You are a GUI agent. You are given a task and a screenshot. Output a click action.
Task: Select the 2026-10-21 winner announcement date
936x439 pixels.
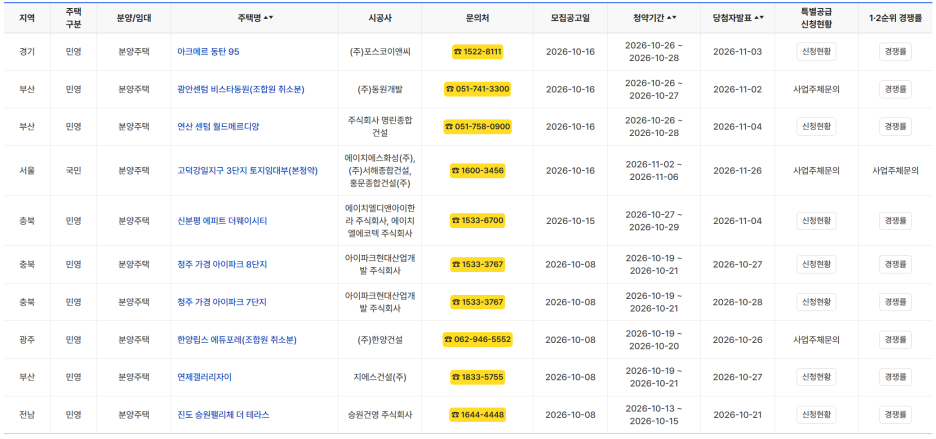[x=738, y=415]
